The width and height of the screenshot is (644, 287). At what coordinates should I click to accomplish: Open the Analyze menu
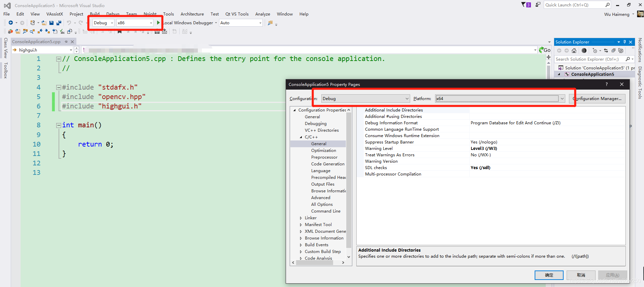pyautogui.click(x=263, y=14)
